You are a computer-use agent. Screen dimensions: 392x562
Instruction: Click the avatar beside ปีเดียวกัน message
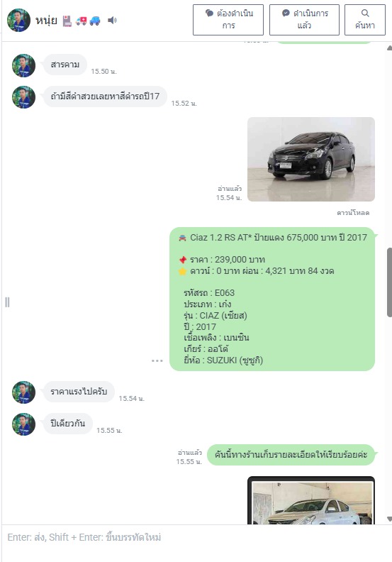(x=23, y=424)
